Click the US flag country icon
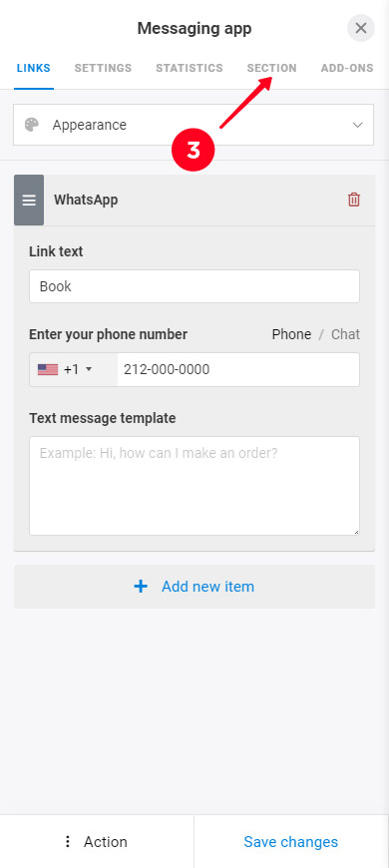Viewport: 389px width, 868px height. [48, 369]
